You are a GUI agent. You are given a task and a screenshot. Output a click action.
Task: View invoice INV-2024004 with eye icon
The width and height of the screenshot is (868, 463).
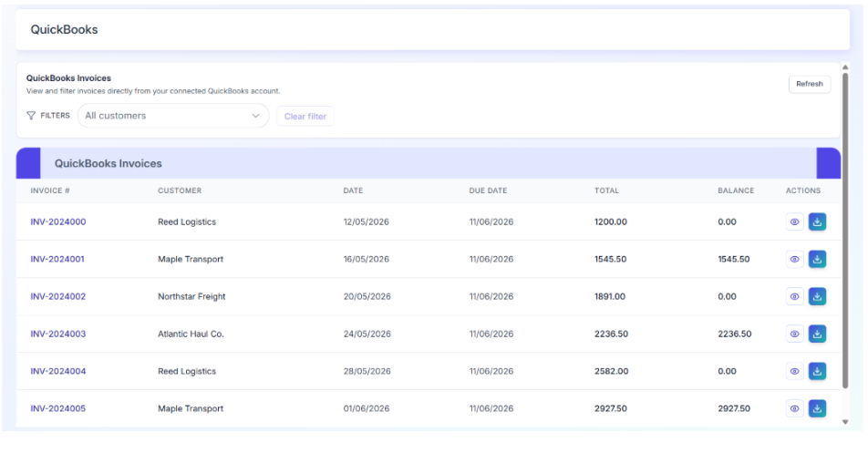coord(794,371)
